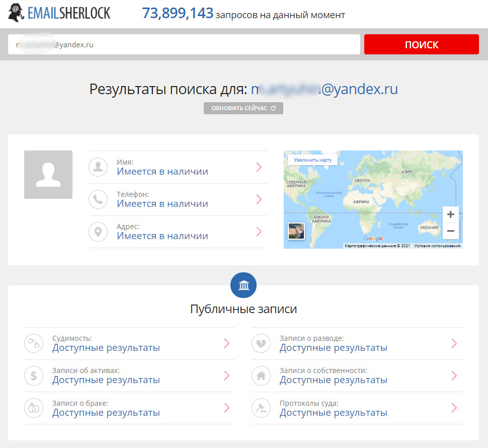The height and width of the screenshot is (448, 488).
Task: Click the phone icon next to Телефон
Action: 98,199
